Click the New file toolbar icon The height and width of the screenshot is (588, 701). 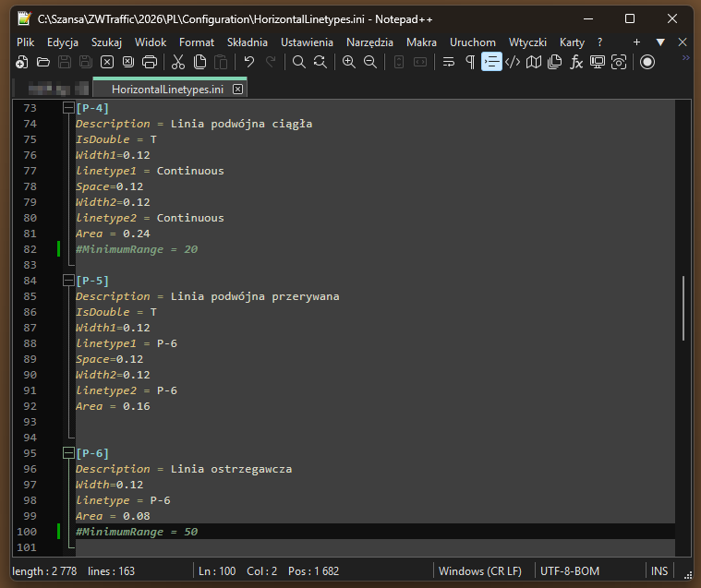point(22,62)
